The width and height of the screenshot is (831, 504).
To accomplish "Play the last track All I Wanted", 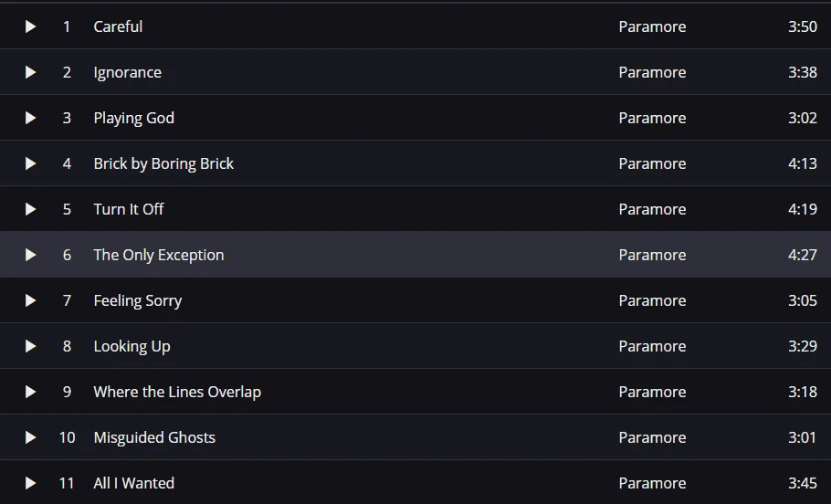I will click(31, 483).
